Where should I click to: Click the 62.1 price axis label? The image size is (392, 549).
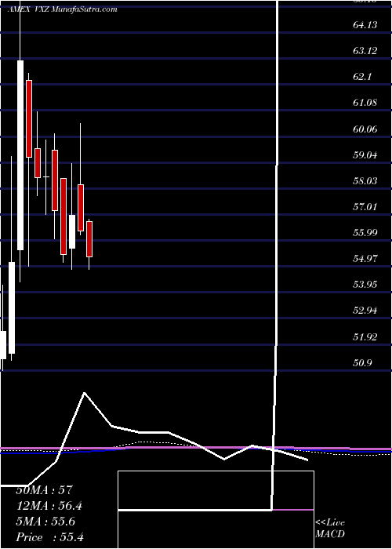click(362, 77)
